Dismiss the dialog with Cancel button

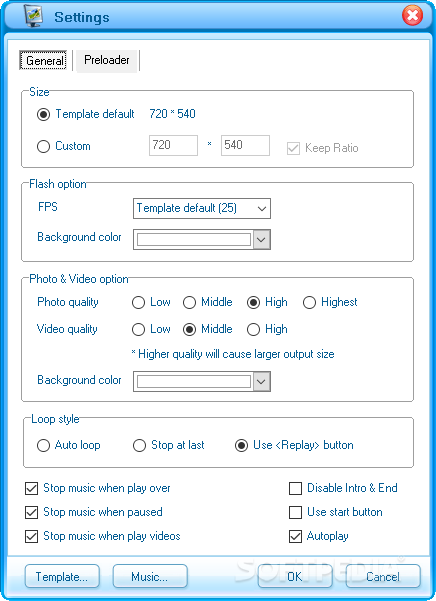click(x=383, y=576)
